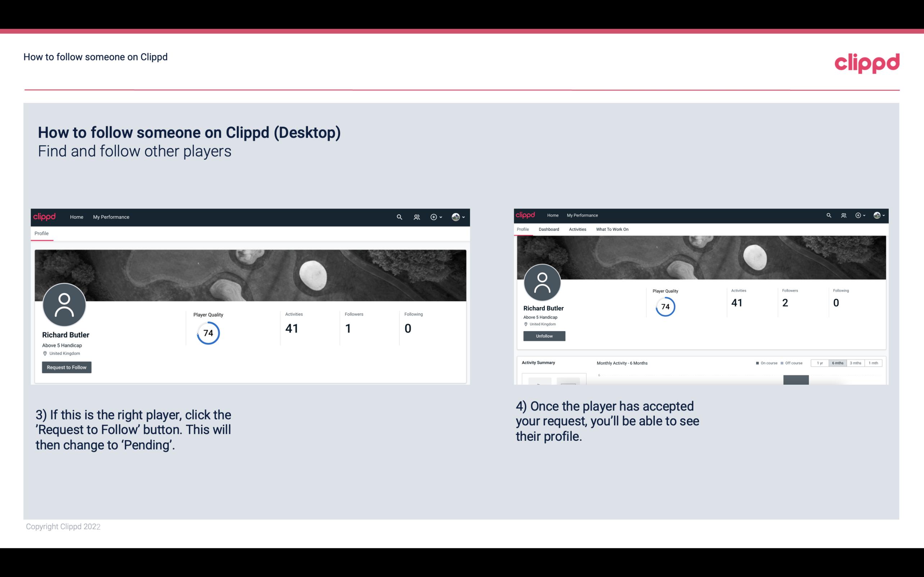Toggle 'Off course' activity visibility checkbox
924x577 pixels.
782,363
